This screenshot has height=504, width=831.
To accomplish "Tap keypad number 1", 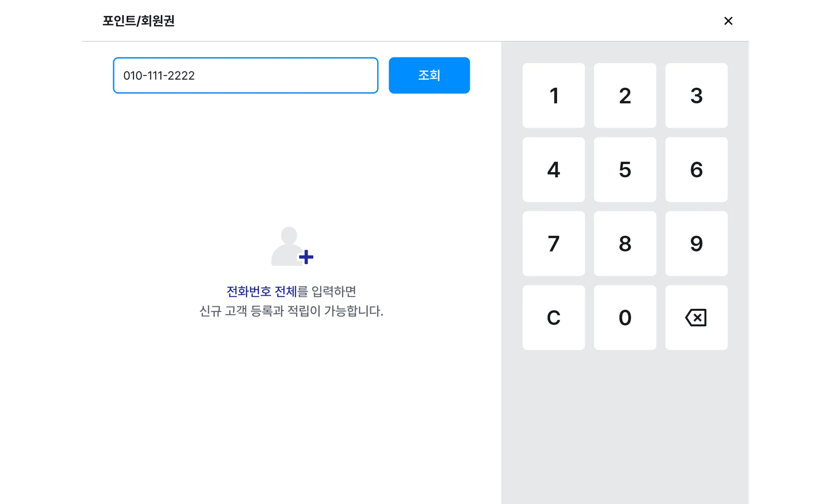I will point(553,95).
